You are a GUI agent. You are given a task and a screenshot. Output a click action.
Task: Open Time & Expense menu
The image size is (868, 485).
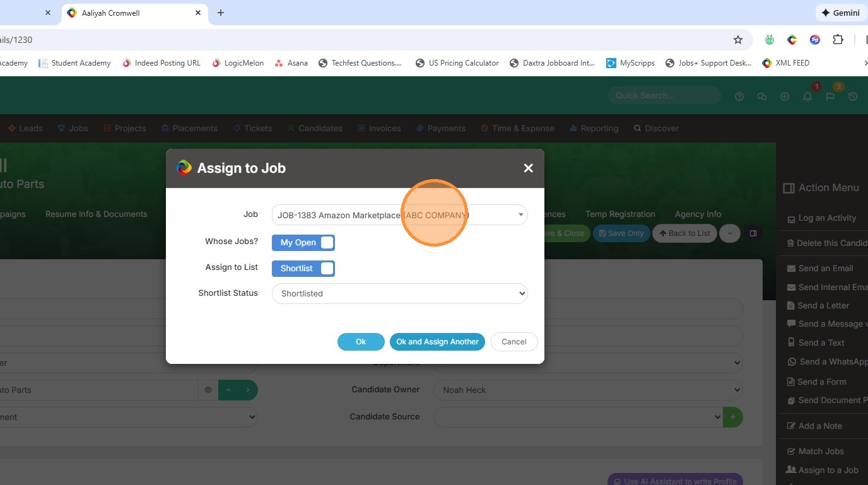(x=517, y=128)
